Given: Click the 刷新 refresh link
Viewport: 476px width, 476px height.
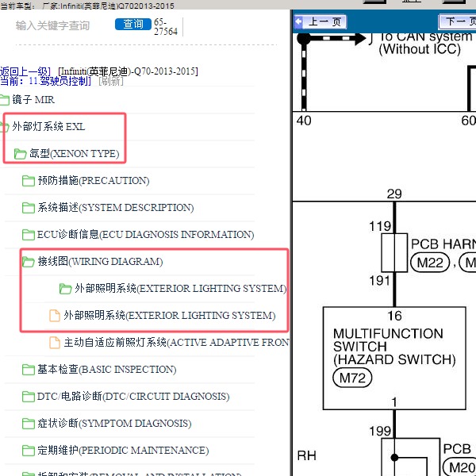Looking at the screenshot, I should 111,81.
